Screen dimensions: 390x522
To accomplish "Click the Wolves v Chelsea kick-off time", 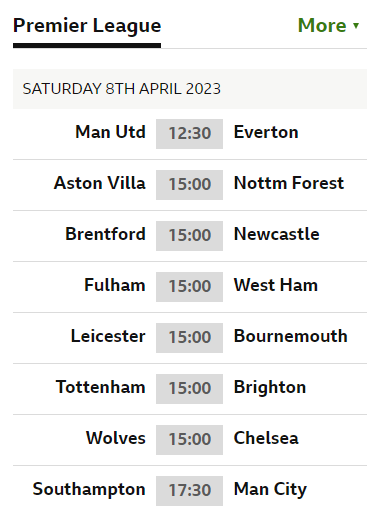I will (x=189, y=440).
